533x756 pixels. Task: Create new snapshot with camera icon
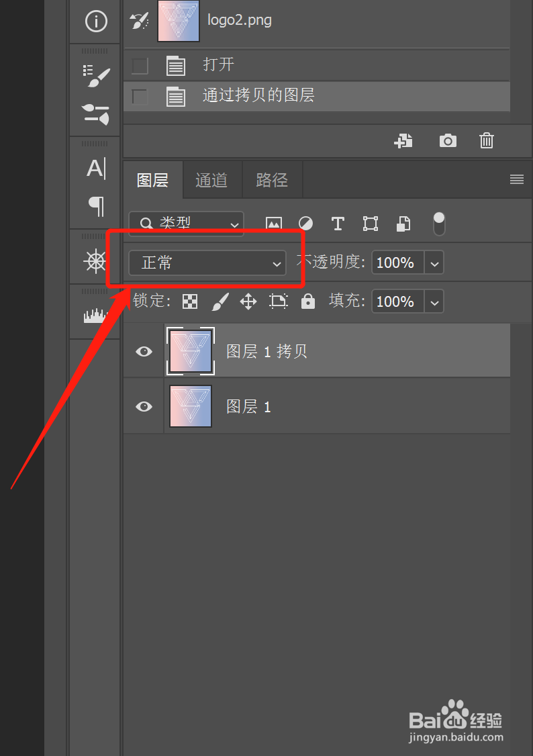click(x=448, y=141)
